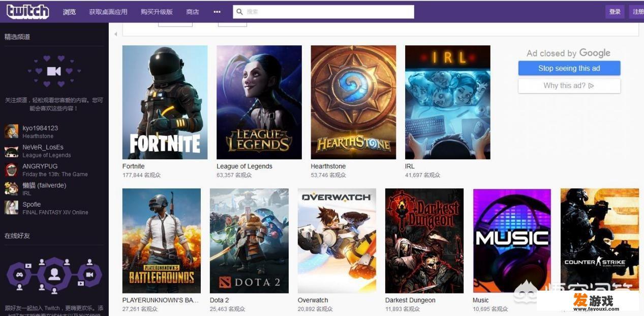Open 获取桌面应用 in the top bar
This screenshot has width=644, height=316.
(108, 12)
